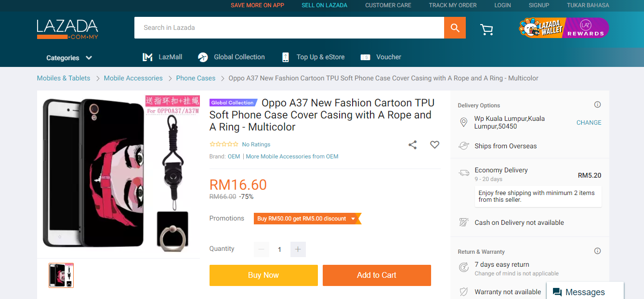This screenshot has width=644, height=299.
Task: Expand the Categories dropdown
Action: pyautogui.click(x=69, y=58)
